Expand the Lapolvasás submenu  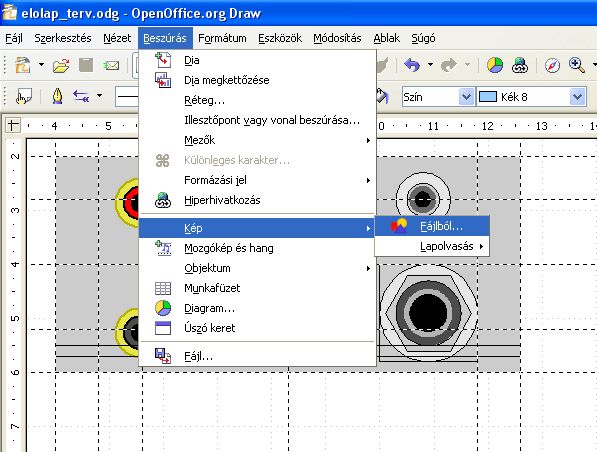(432, 246)
